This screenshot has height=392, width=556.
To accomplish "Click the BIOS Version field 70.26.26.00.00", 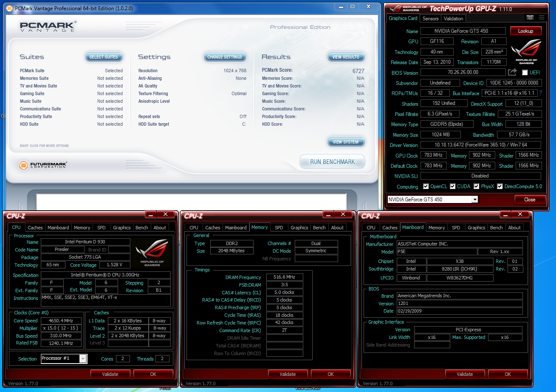I will click(x=463, y=73).
